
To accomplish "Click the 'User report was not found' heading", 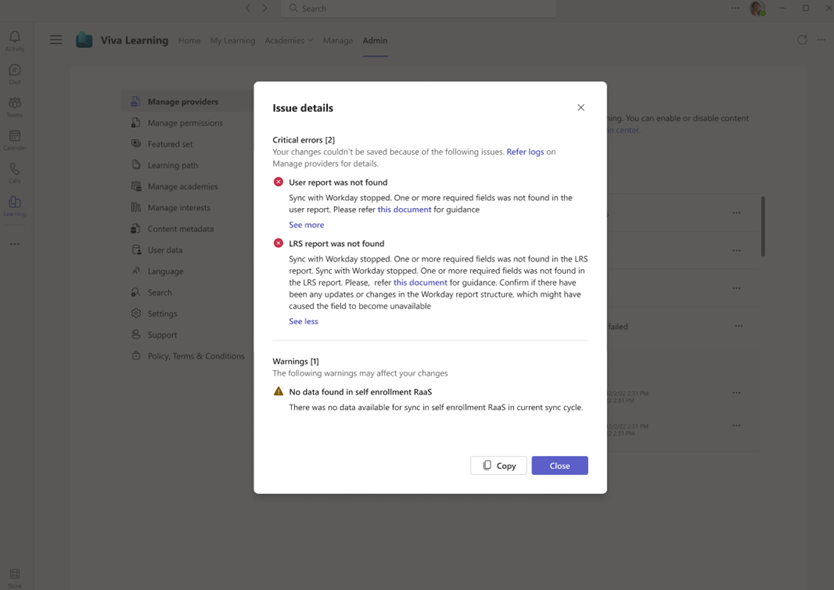I will 338,182.
